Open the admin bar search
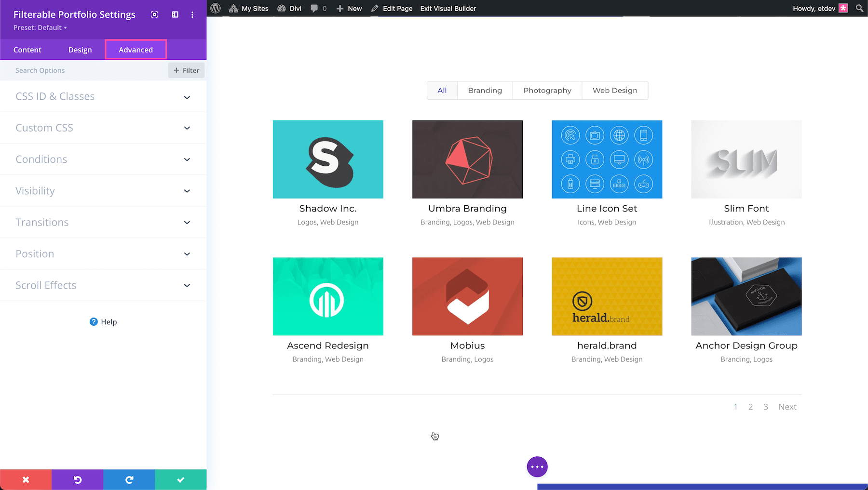 tap(859, 8)
